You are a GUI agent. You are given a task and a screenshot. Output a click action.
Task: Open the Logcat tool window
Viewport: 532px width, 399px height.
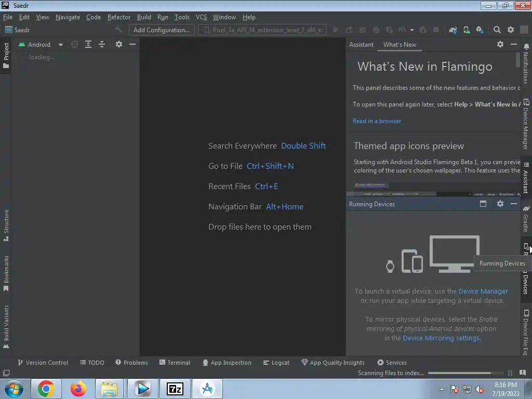pyautogui.click(x=276, y=363)
